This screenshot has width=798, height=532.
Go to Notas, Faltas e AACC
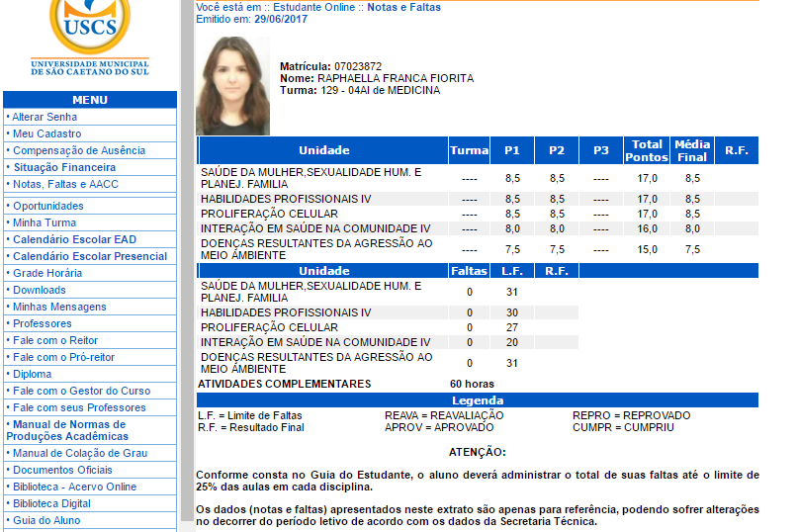pyautogui.click(x=65, y=184)
